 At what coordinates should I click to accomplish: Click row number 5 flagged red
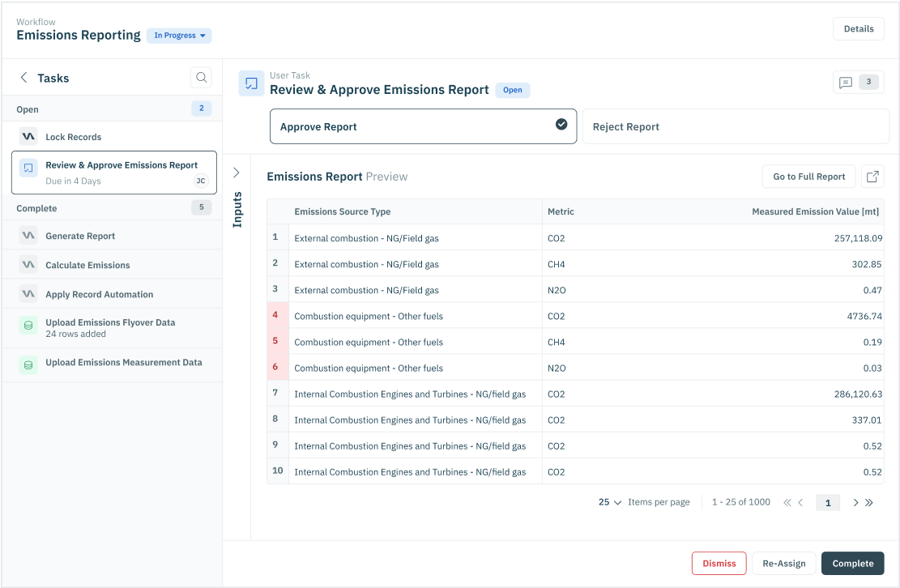pyautogui.click(x=278, y=341)
